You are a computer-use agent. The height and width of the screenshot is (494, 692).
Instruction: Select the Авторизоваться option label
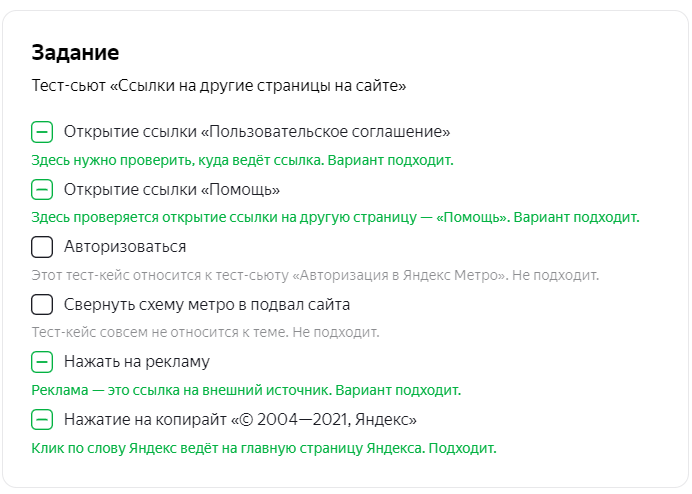tap(125, 246)
